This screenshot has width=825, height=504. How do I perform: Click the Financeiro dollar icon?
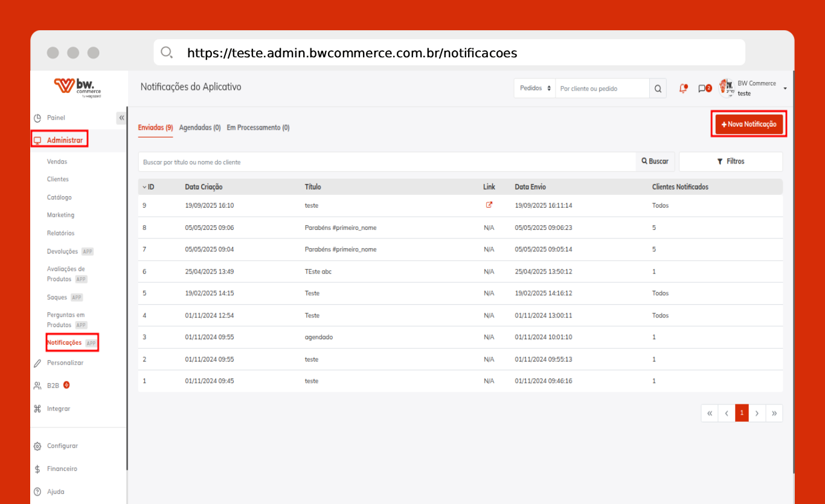point(37,469)
